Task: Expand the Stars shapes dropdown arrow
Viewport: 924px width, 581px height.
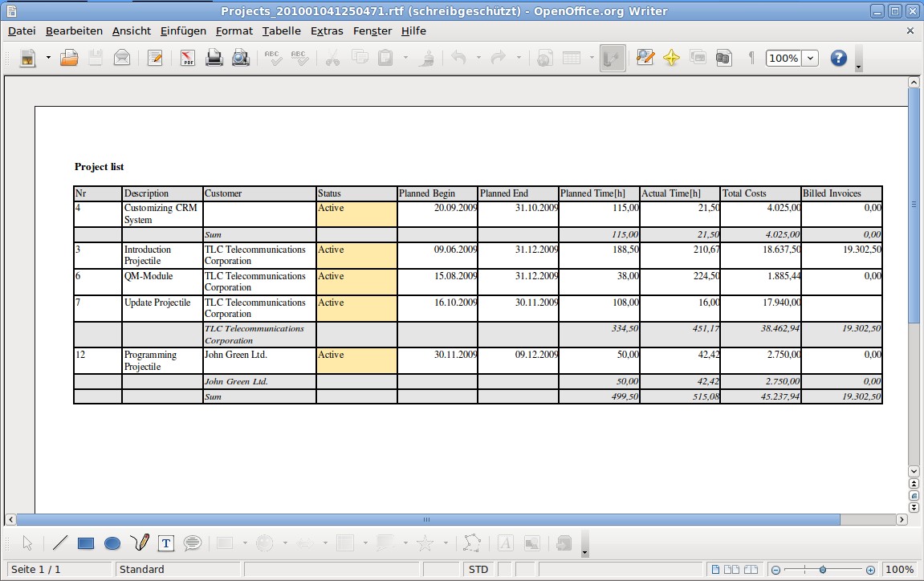Action: click(446, 543)
